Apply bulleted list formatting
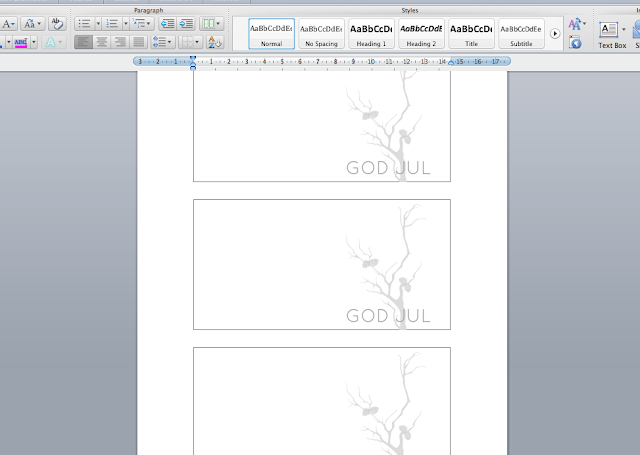 click(84, 24)
